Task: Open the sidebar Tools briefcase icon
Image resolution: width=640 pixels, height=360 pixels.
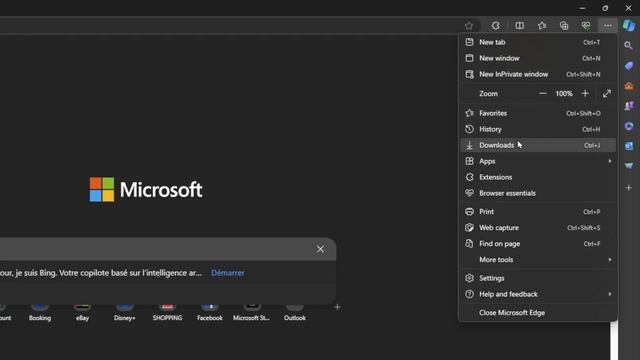Action: [x=629, y=86]
